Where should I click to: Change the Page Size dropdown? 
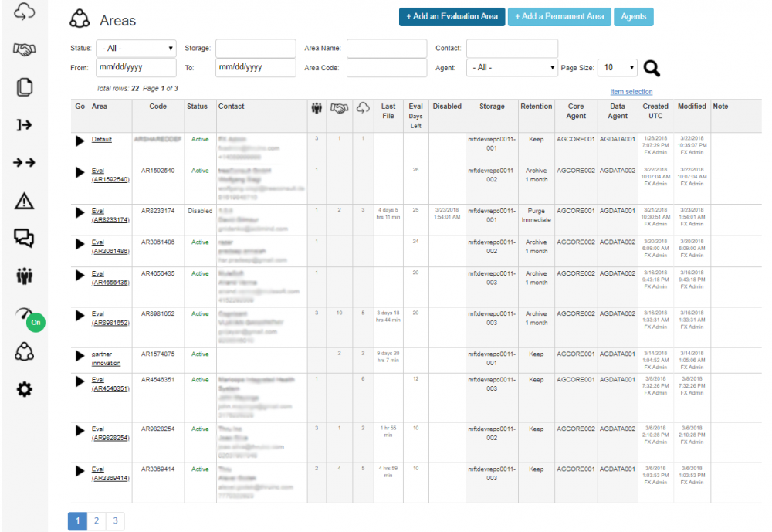[x=618, y=68]
